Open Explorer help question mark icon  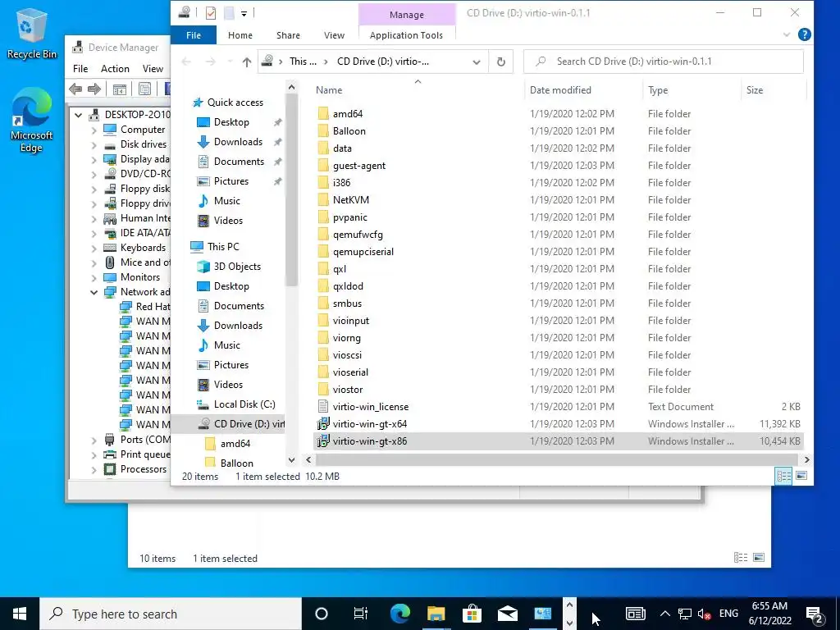[x=804, y=34]
